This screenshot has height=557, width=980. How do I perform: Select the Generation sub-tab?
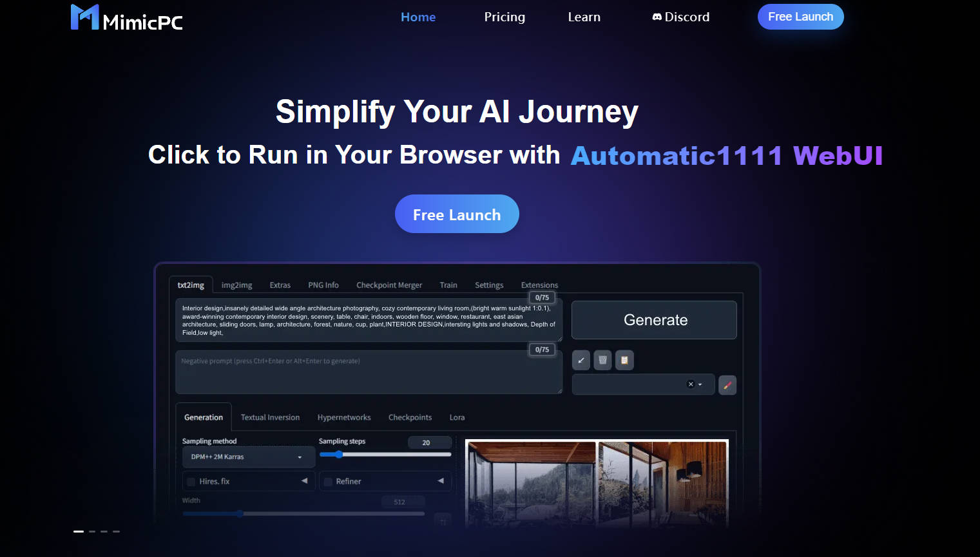(204, 417)
